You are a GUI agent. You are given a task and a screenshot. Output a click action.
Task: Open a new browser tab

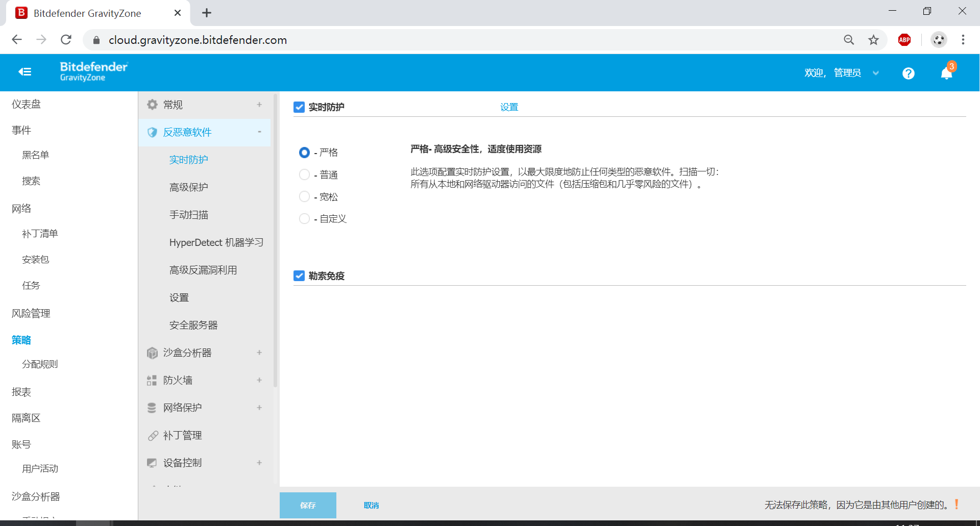pos(207,13)
